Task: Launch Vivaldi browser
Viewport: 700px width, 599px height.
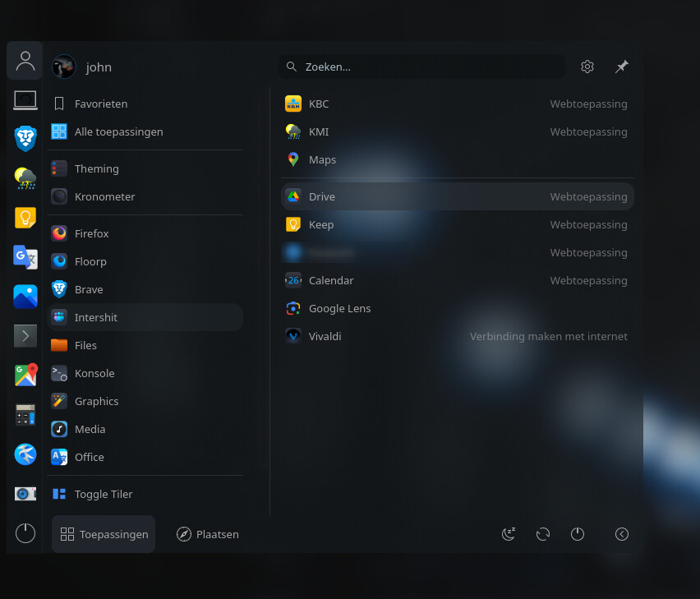Action: tap(457, 336)
